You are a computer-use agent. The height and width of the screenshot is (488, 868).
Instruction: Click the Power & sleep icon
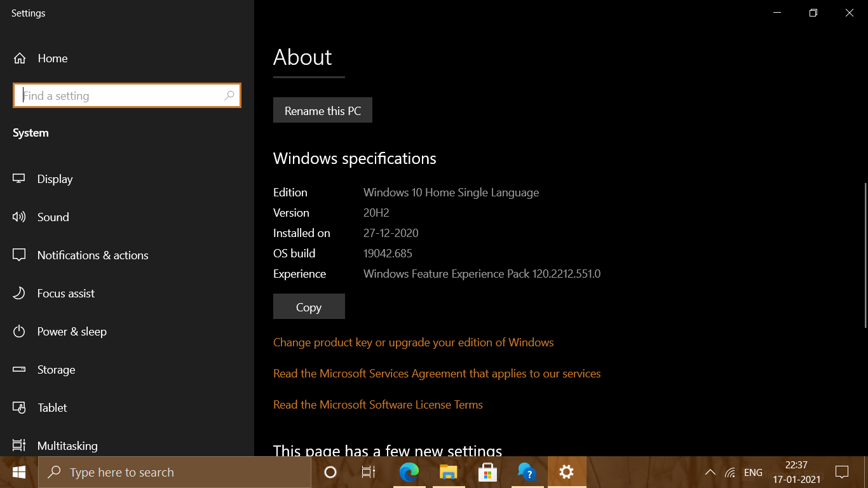(19, 332)
